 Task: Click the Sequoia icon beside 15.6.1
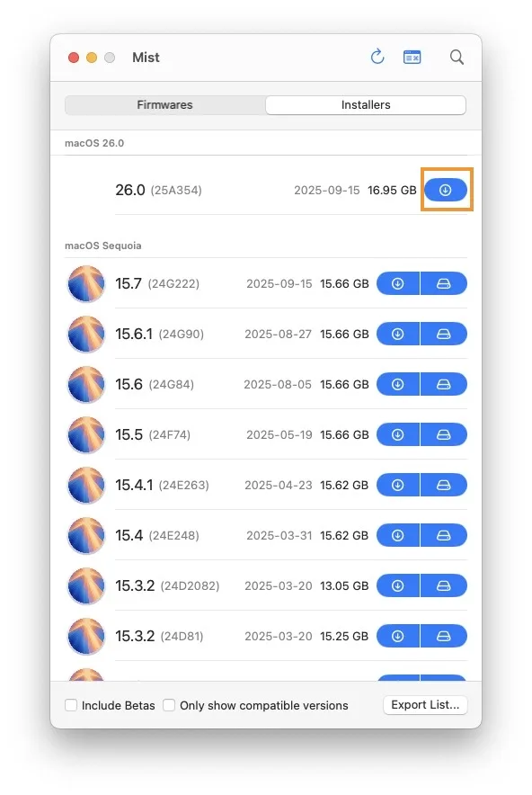click(x=86, y=335)
